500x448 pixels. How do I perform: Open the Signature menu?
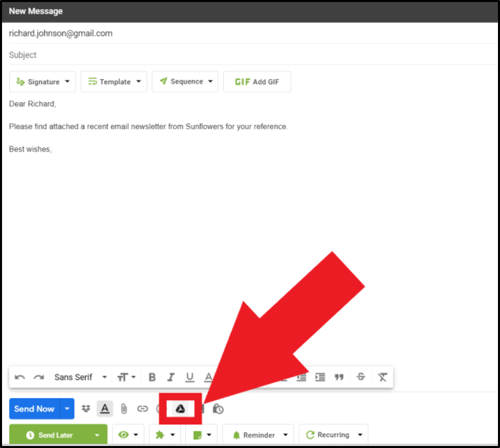(x=42, y=82)
